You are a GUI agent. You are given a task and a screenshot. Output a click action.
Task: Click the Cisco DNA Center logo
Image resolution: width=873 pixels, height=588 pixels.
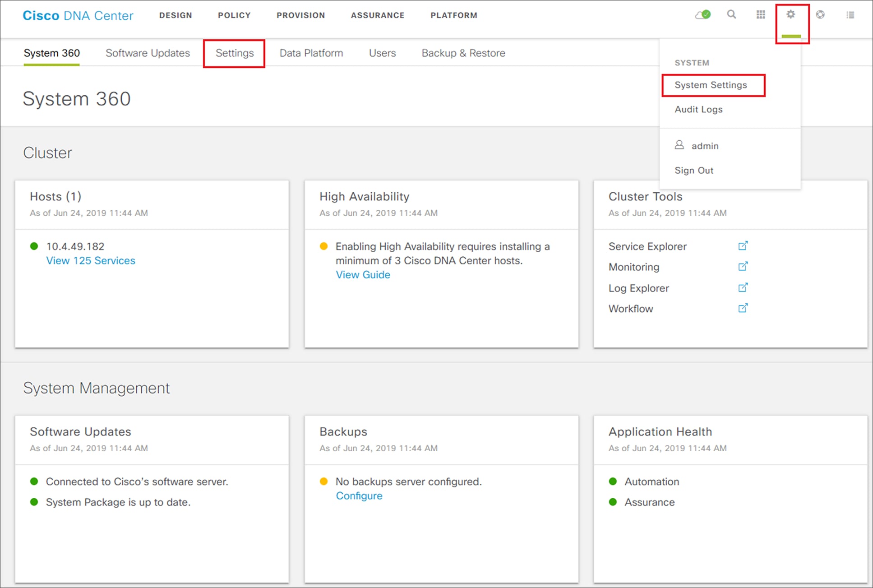click(x=78, y=15)
